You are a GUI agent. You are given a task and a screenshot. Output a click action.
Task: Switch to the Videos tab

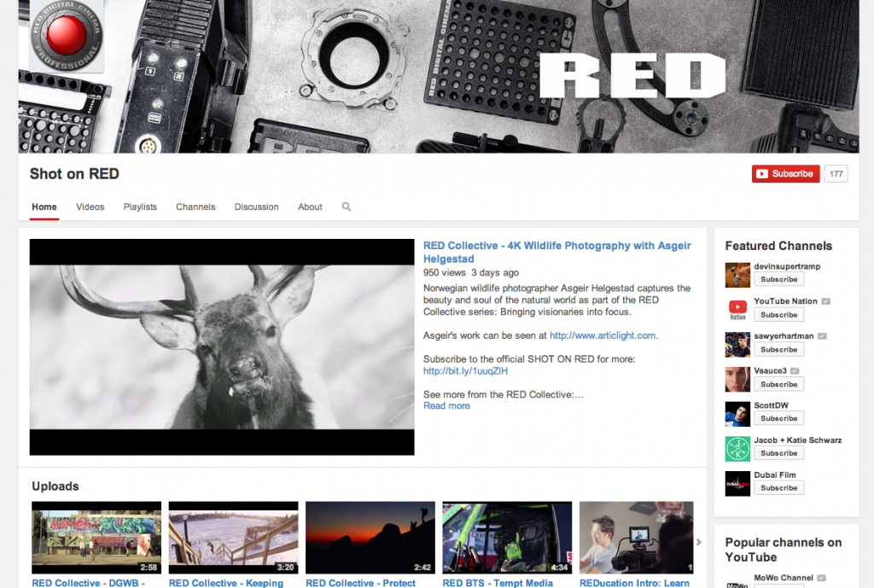tap(90, 207)
